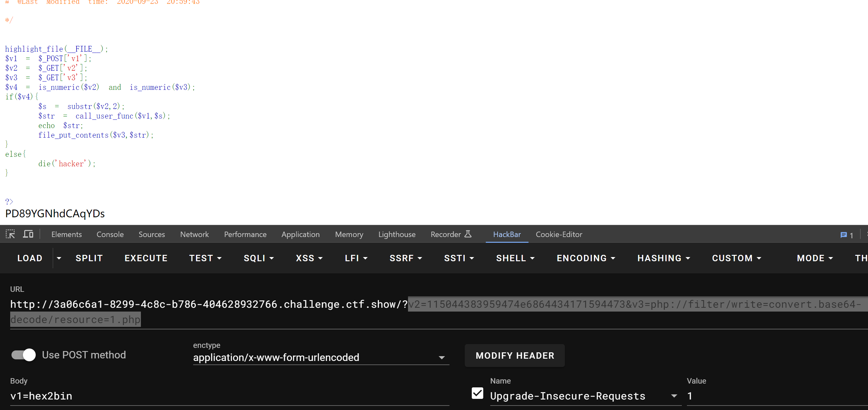The image size is (868, 410).
Task: Open the LFI dropdown menu
Action: 356,258
